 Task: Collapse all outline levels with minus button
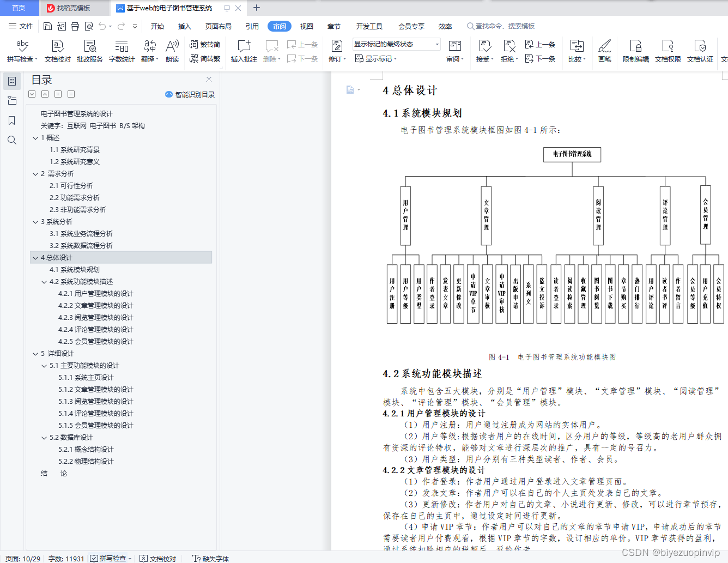pyautogui.click(x=71, y=94)
